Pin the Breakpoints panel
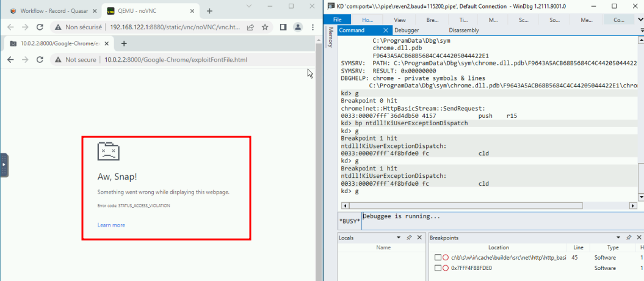The width and height of the screenshot is (644, 281). 629,238
